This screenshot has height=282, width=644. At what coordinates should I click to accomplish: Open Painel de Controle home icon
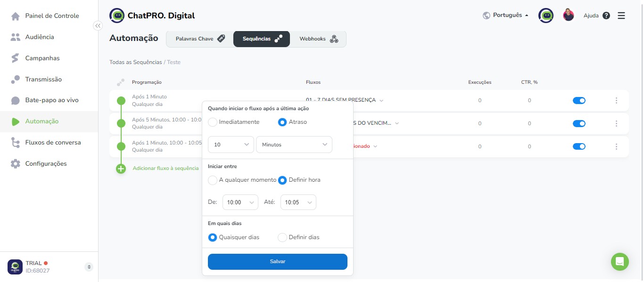(x=16, y=16)
